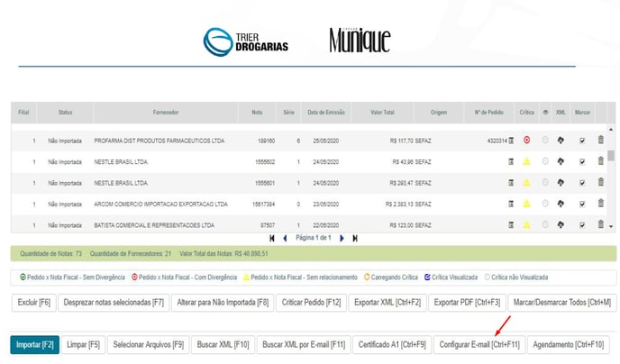The width and height of the screenshot is (620, 364).
Task: Delete the PROFARMA row with its trash icon
Action: pos(600,140)
